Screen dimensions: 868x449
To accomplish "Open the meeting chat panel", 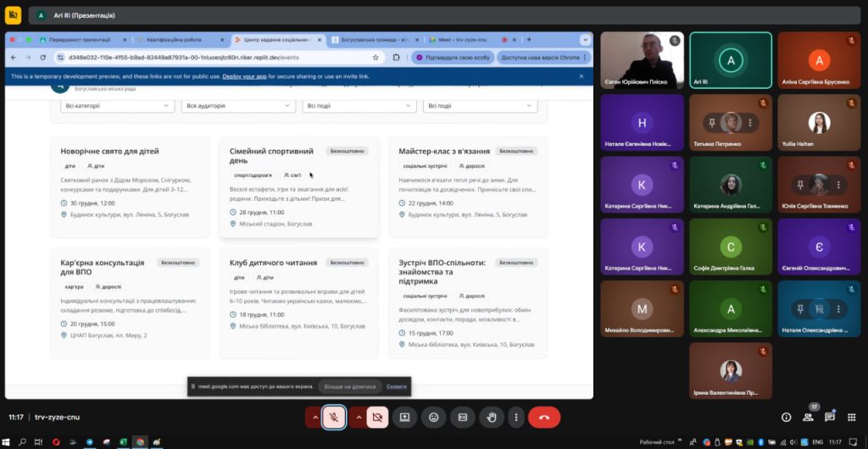I will tap(830, 417).
